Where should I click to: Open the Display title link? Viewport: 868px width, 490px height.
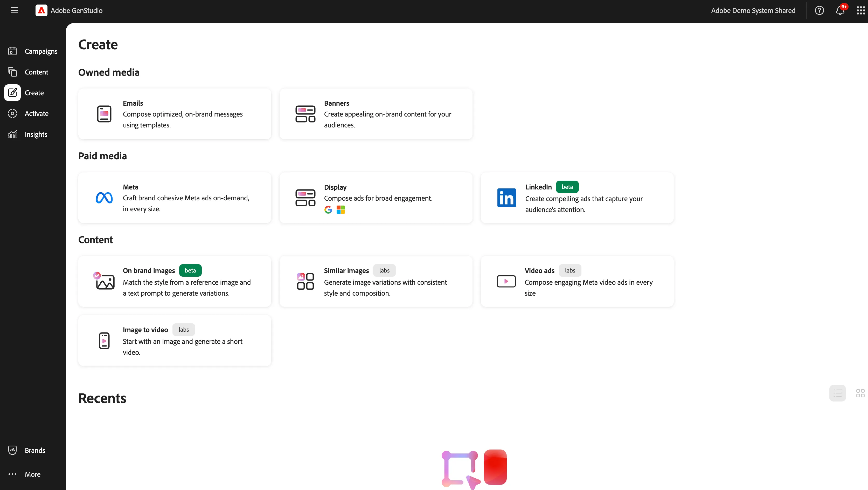pos(335,187)
